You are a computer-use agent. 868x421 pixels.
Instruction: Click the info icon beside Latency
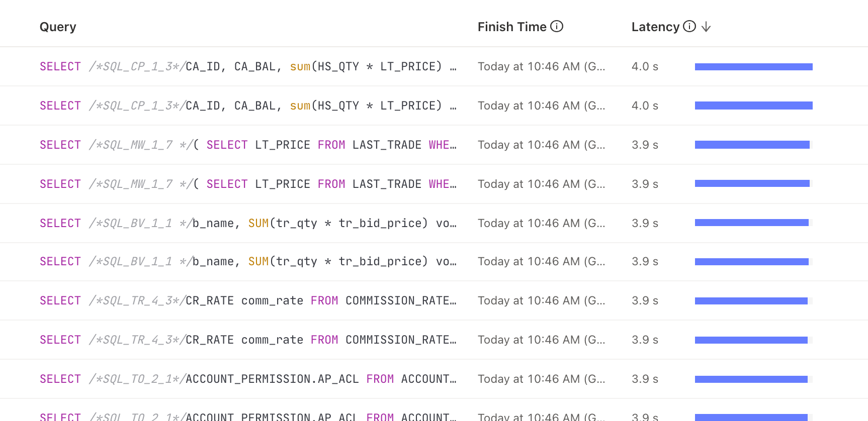689,26
